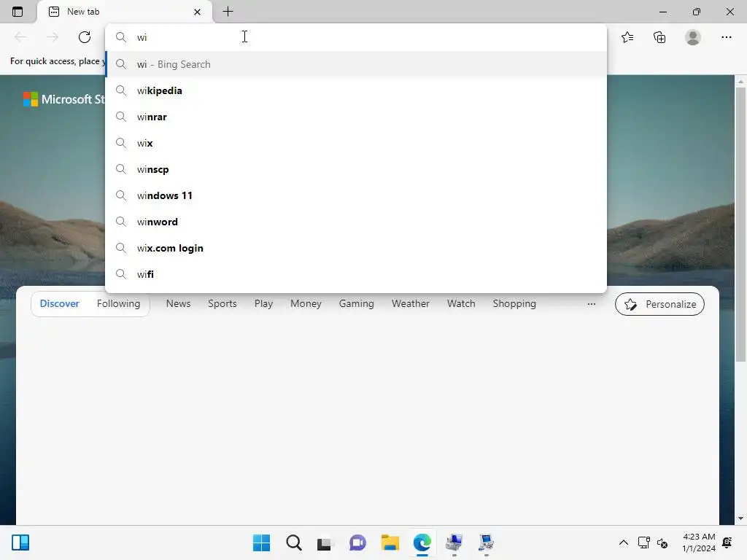Image resolution: width=747 pixels, height=560 pixels.
Task: Open the Shopping category
Action: 514,304
